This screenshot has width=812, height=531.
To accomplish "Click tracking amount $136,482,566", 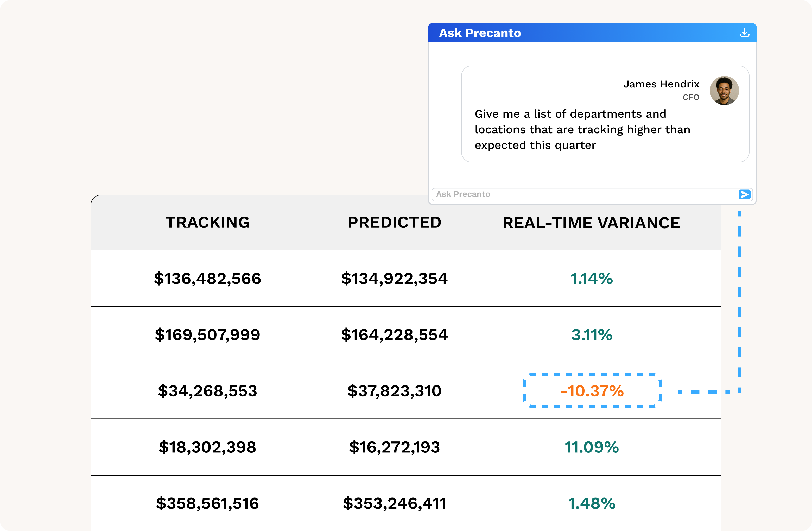I will point(207,279).
